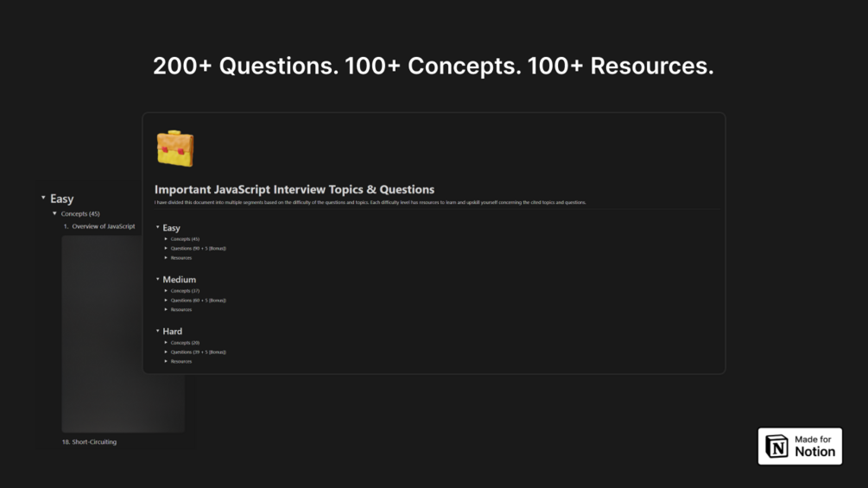Expand Easy Questions (90 + 5 Bonus)
Screen dimensions: 868x488
pos(166,249)
